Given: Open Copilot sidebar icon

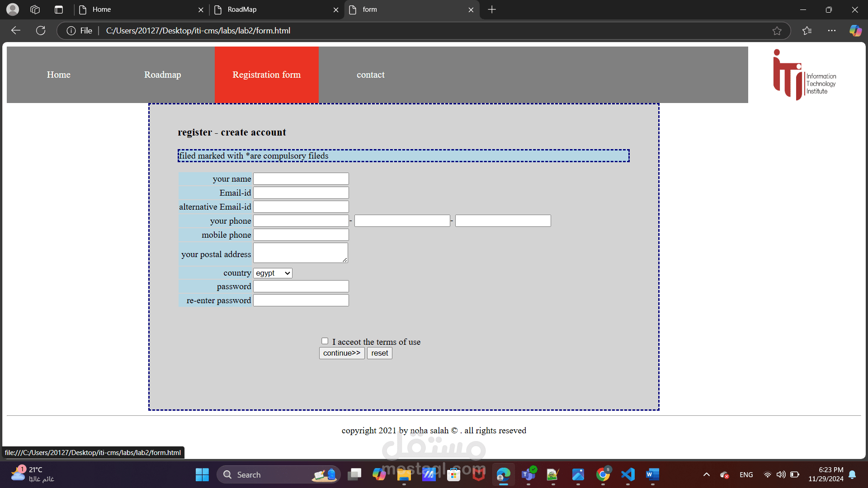Looking at the screenshot, I should tap(855, 31).
